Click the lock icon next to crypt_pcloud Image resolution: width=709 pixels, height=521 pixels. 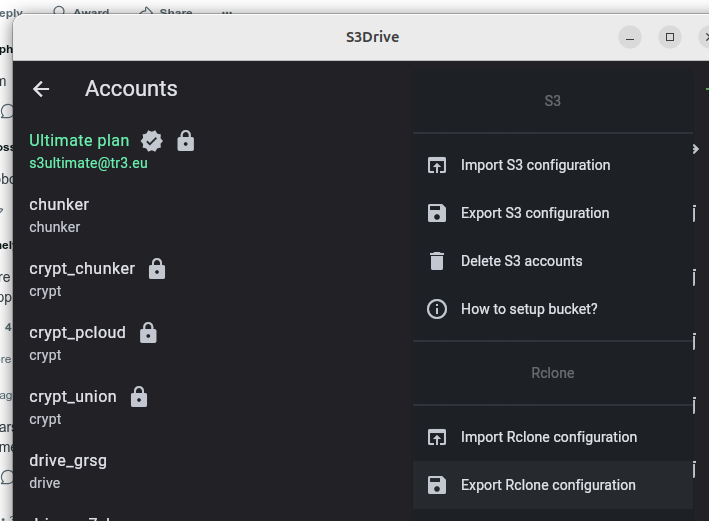148,333
